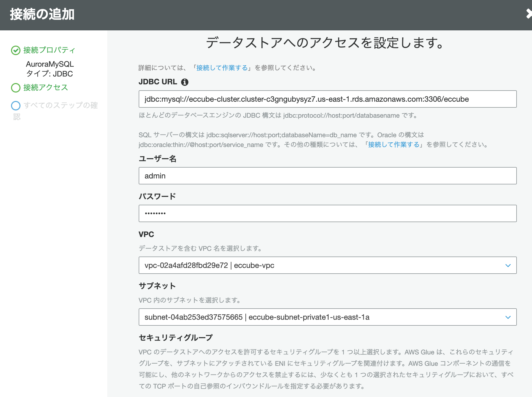Click the タイプ: JDBC text
The width and height of the screenshot is (532, 397).
pos(49,74)
